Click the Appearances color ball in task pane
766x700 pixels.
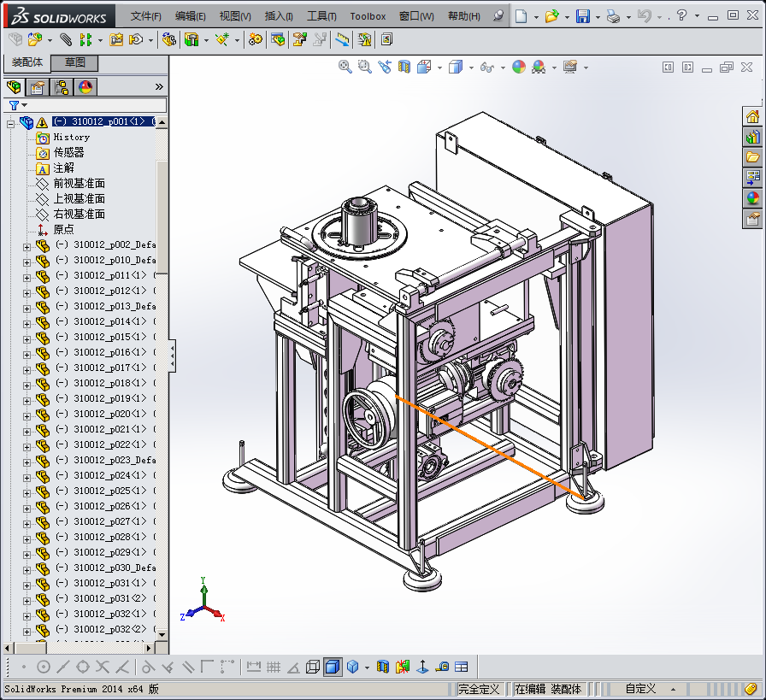click(753, 197)
